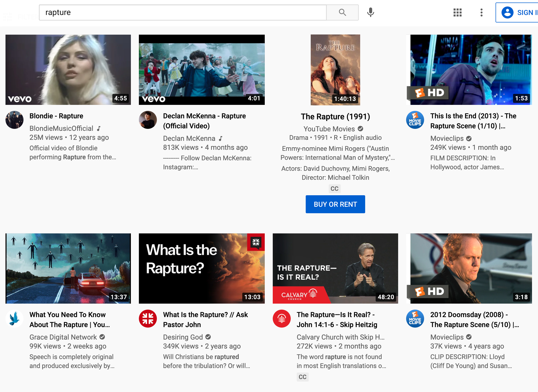Play 'The Rapture—Is It Real?' thumbnail

[x=335, y=268]
